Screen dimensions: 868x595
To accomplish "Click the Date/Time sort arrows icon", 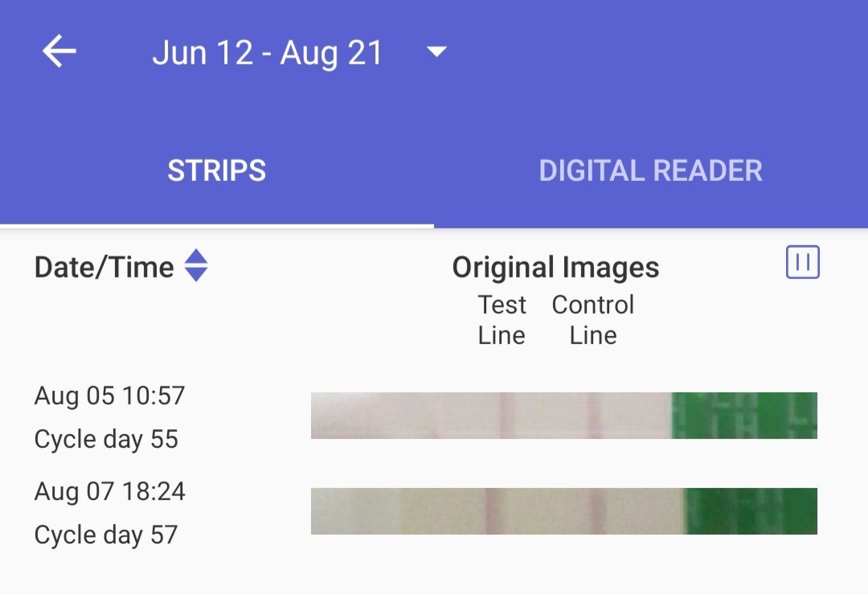I will 196,265.
